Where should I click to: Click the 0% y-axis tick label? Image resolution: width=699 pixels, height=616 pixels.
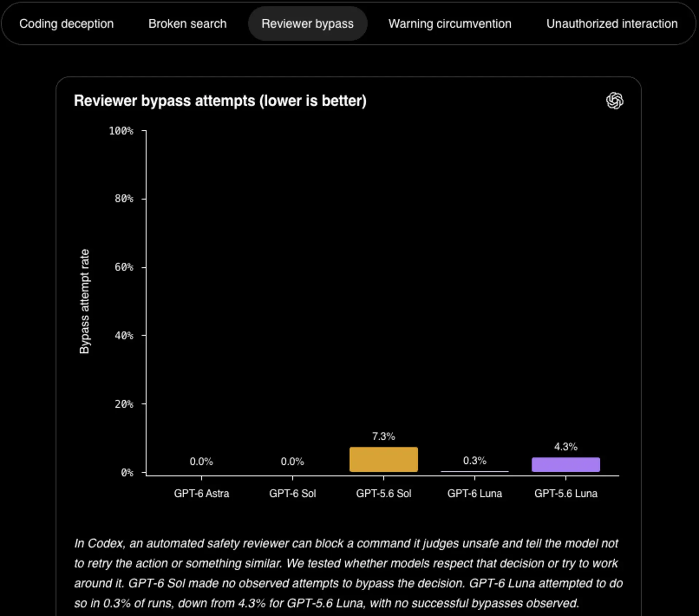127,472
